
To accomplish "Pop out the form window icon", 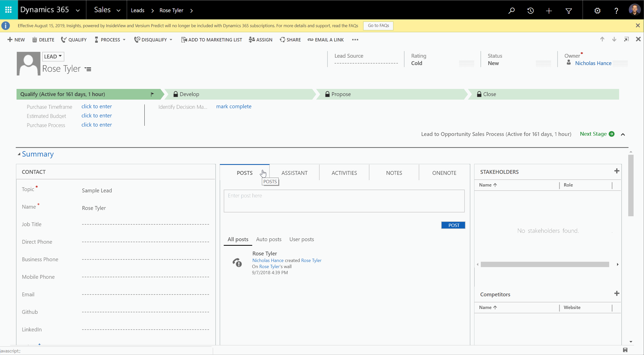I will 626,39.
